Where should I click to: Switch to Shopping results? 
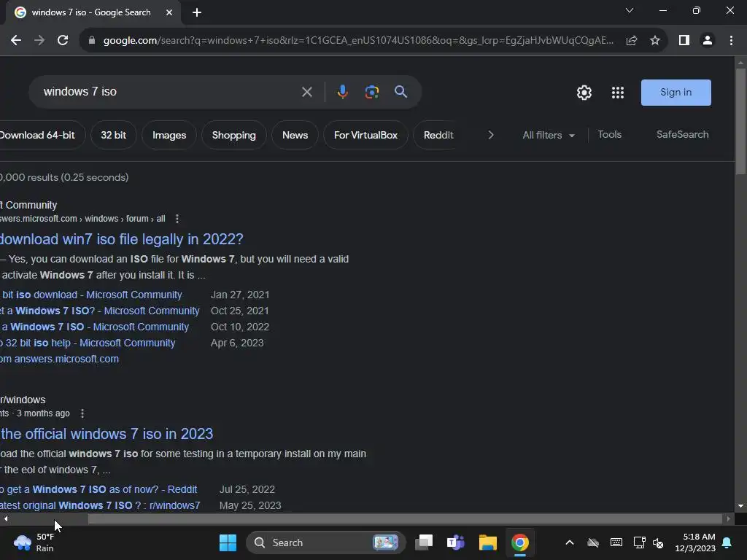[234, 135]
